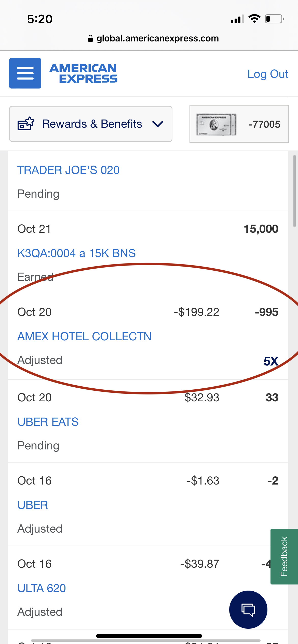Expand the Rewards & Benefits dropdown

point(91,124)
